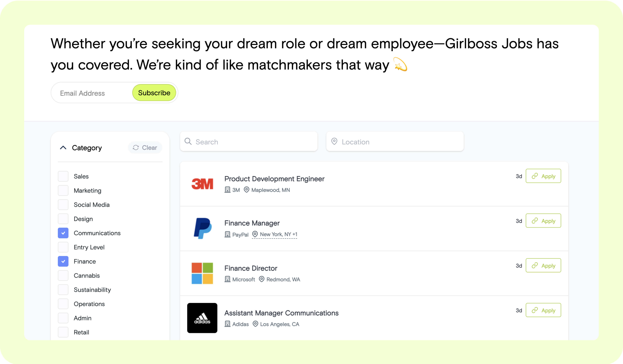Click the 3M company logo
The image size is (623, 364).
202,184
